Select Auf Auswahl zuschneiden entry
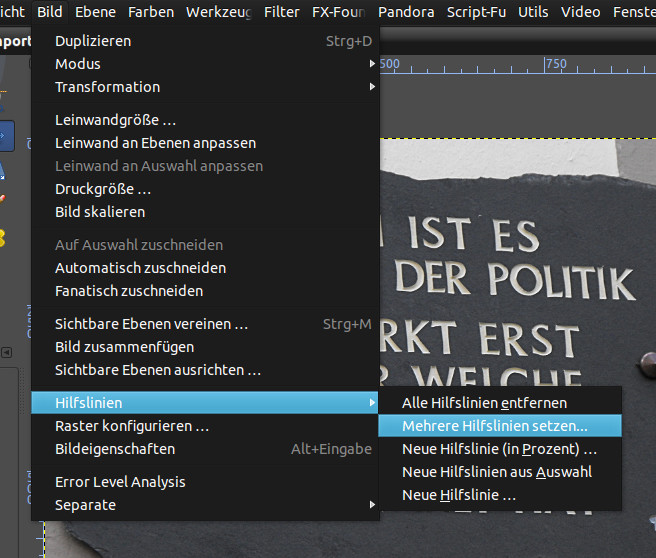 tap(205, 245)
